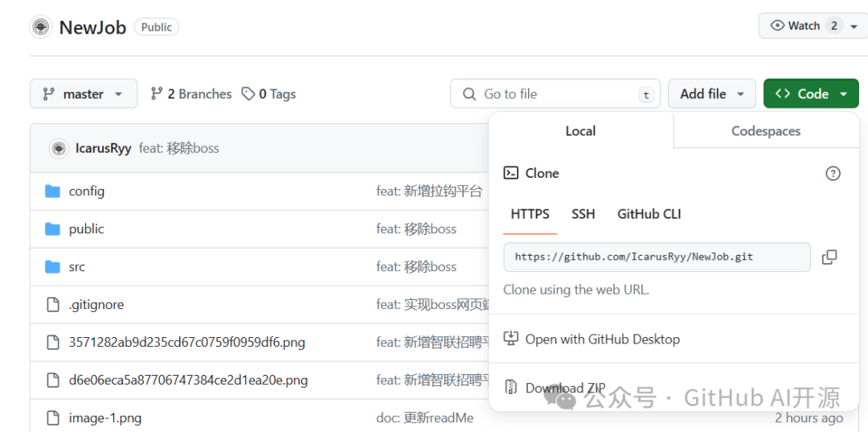Open the image-1.png file

pos(105,418)
